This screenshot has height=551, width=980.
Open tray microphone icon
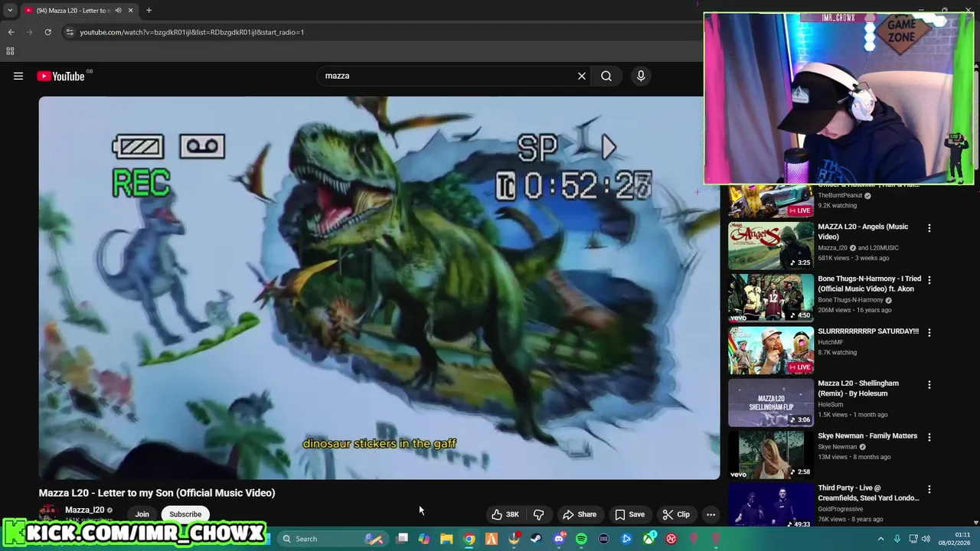897,539
